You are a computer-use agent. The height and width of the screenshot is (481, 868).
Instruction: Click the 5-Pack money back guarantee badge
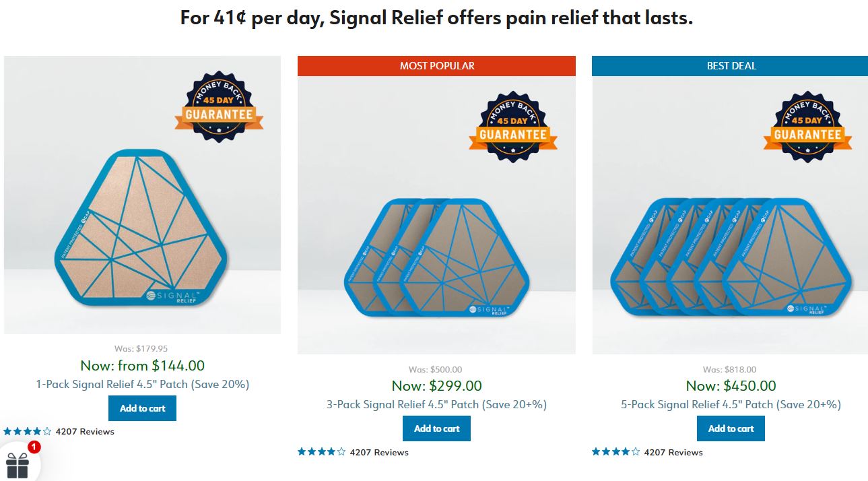coord(807,127)
